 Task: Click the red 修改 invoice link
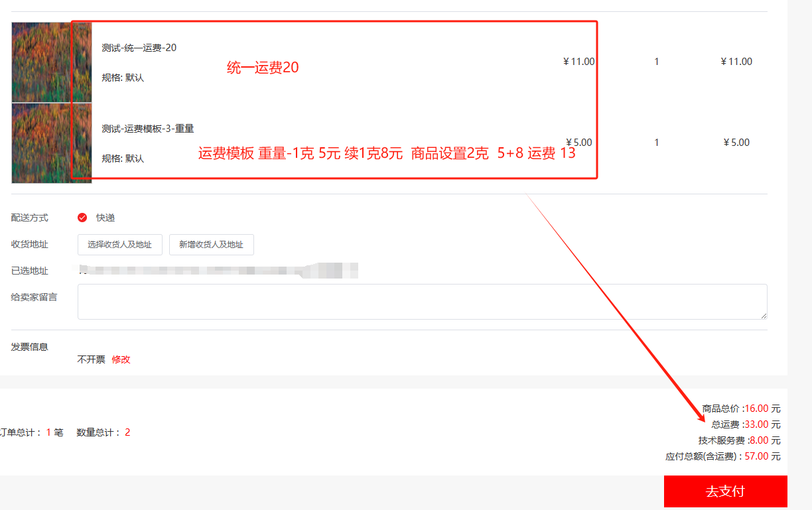(121, 359)
